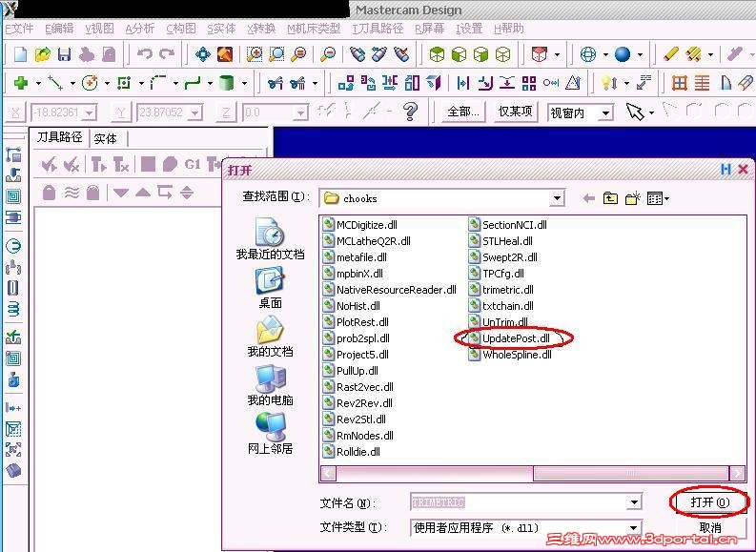Select file UpdatePost.dll

pos(509,338)
